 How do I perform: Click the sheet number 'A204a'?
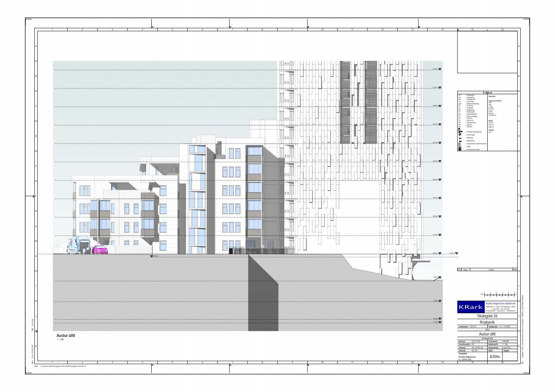[x=494, y=357]
